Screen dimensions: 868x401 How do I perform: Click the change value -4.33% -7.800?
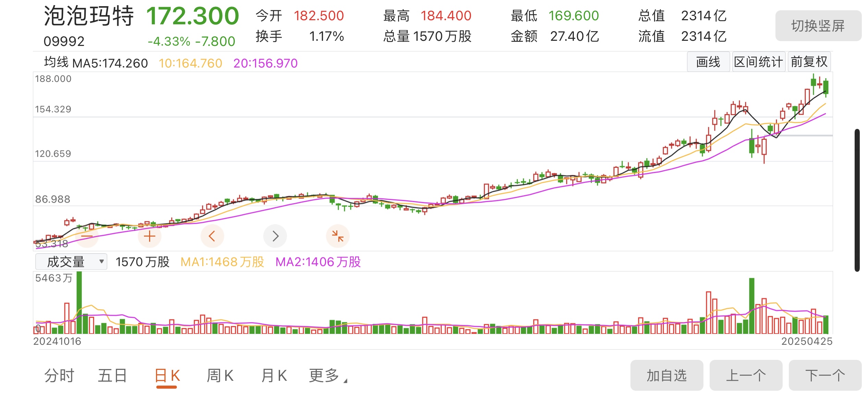[x=191, y=41]
